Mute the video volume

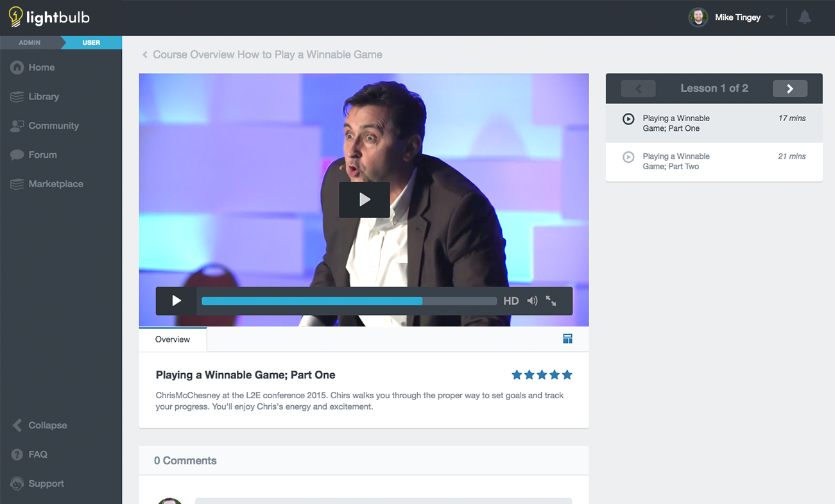tap(532, 301)
